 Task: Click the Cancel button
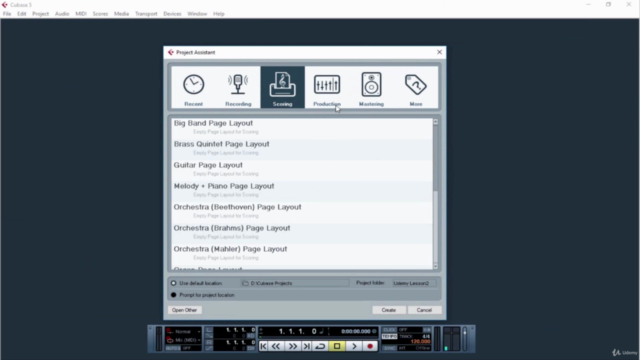click(424, 310)
